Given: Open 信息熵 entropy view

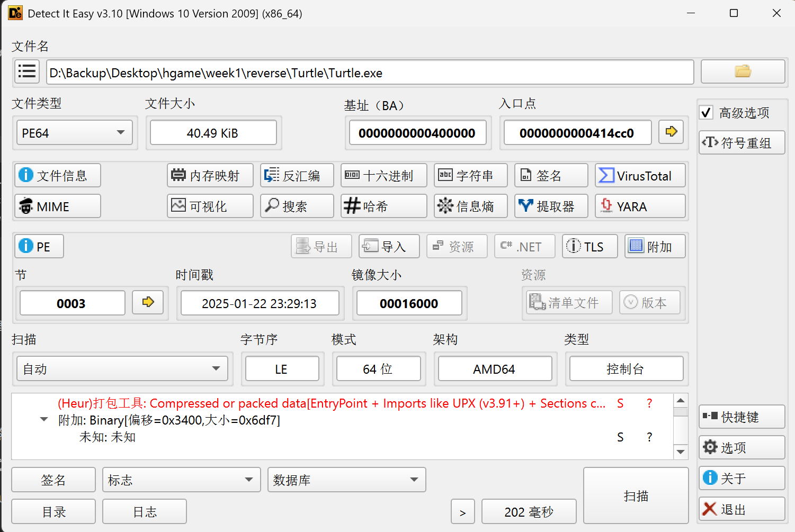Looking at the screenshot, I should (471, 206).
